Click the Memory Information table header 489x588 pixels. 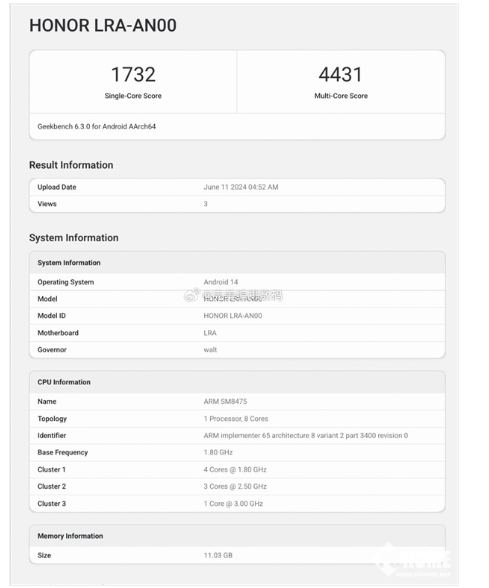(70, 536)
